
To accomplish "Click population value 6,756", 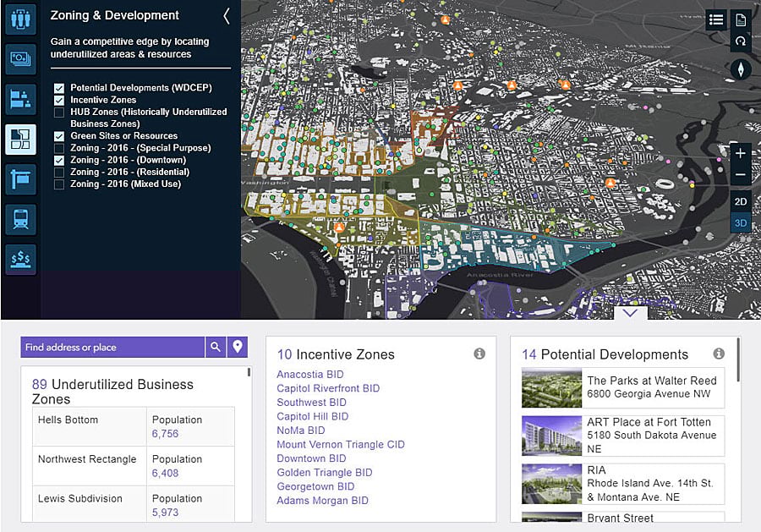I will 165,434.
